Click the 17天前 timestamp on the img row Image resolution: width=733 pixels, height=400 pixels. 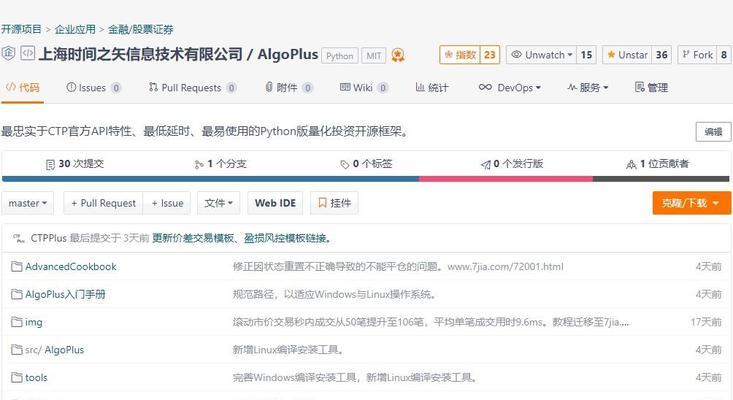[706, 322]
